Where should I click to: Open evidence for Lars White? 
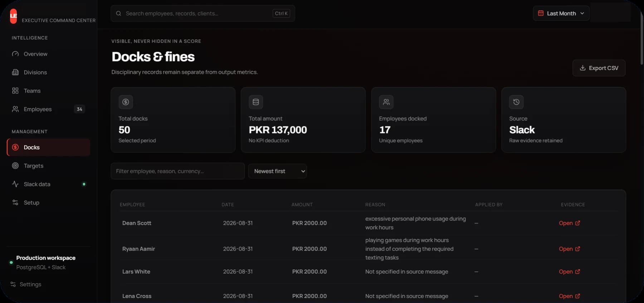pos(569,272)
